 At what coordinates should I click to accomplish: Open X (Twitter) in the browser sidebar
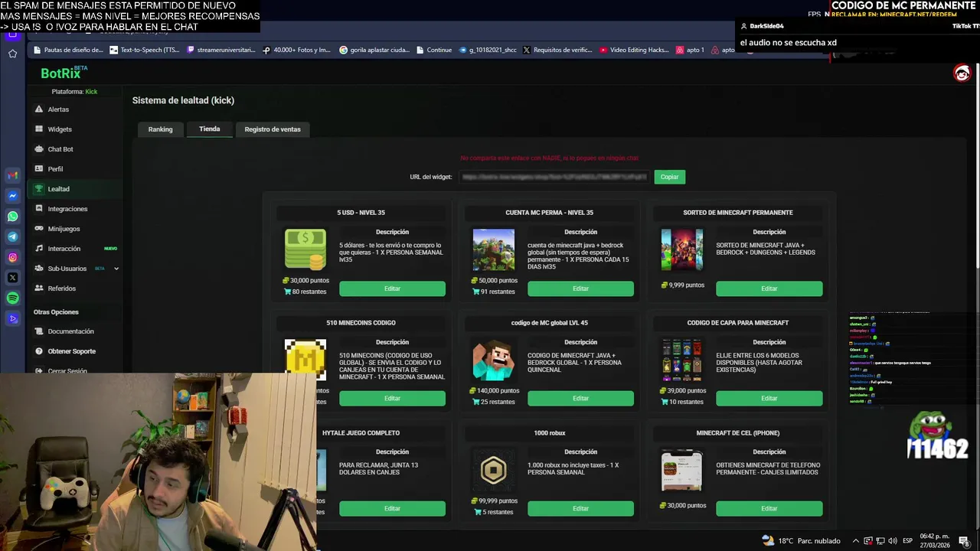click(12, 278)
